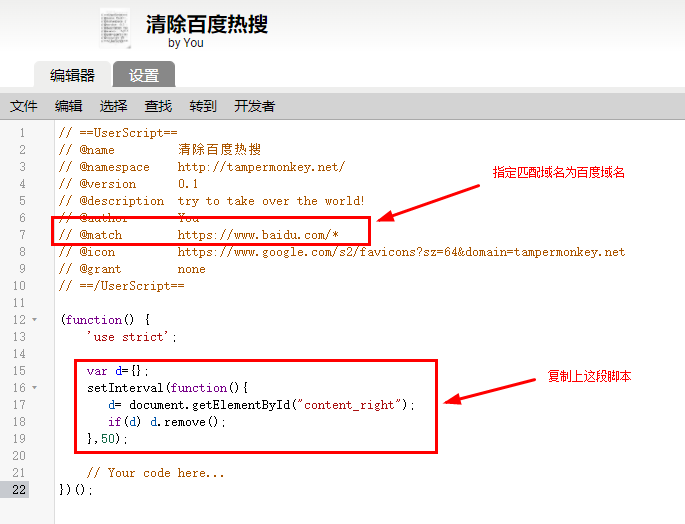Click the 'by You' author text

point(186,43)
